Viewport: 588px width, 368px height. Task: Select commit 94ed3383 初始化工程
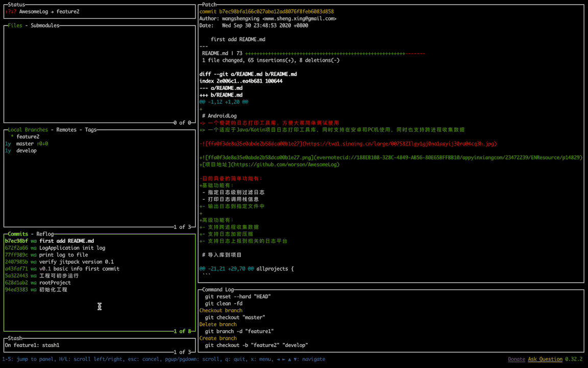pyautogui.click(x=100, y=289)
